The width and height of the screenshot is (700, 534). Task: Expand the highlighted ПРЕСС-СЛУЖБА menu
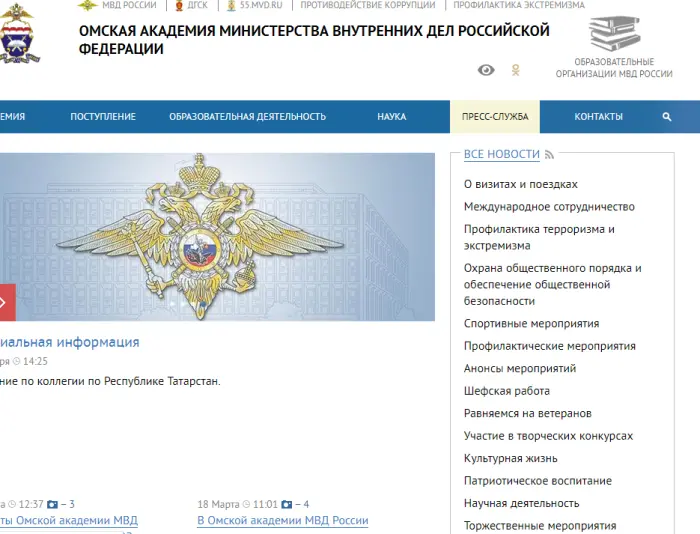(x=495, y=117)
